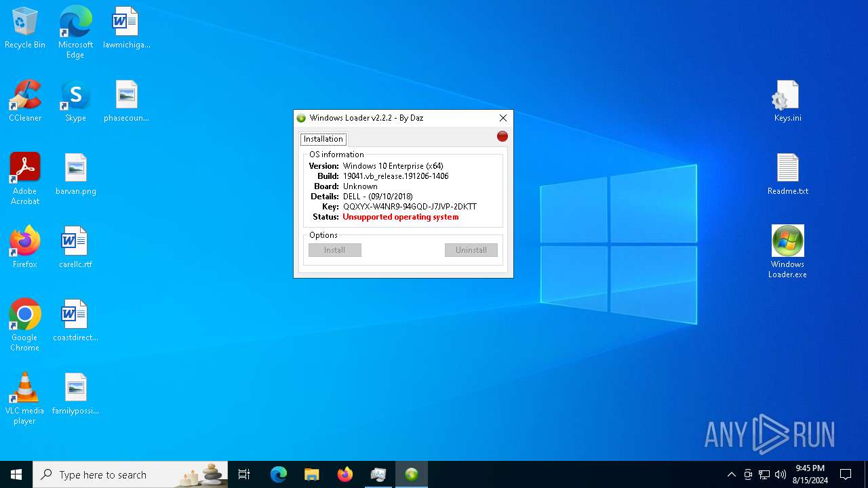
Task: Select the phasecoun... image file icon
Action: tap(127, 102)
